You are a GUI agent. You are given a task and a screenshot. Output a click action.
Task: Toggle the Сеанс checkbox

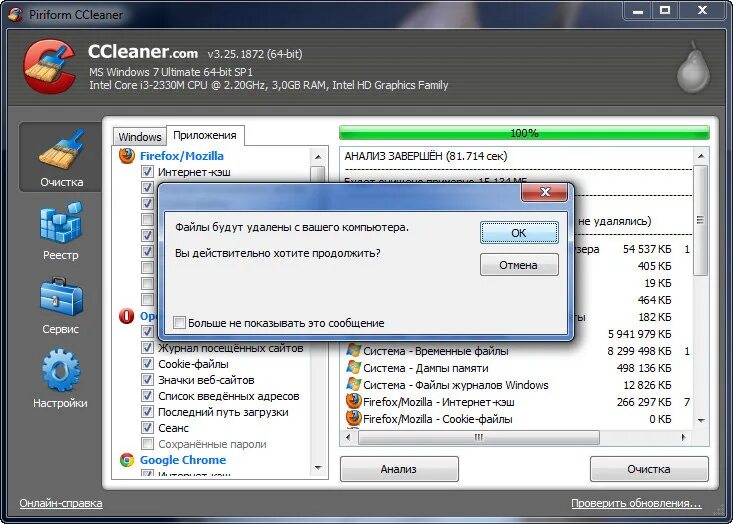point(147,428)
